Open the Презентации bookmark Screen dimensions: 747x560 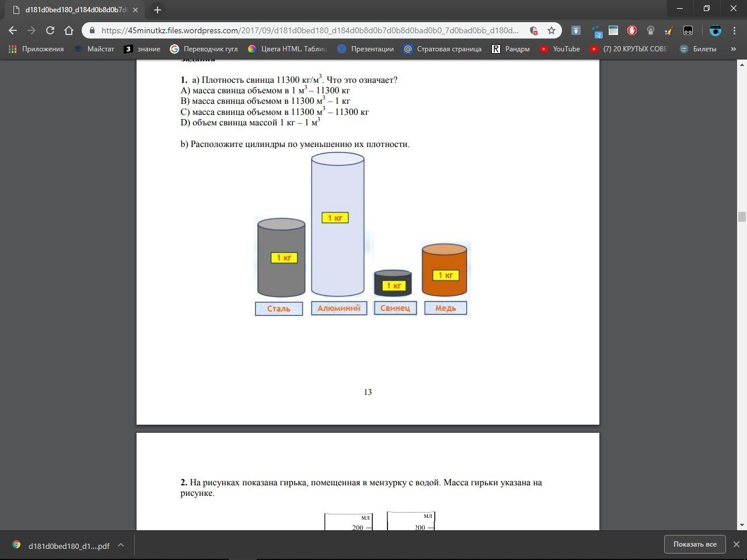(365, 49)
